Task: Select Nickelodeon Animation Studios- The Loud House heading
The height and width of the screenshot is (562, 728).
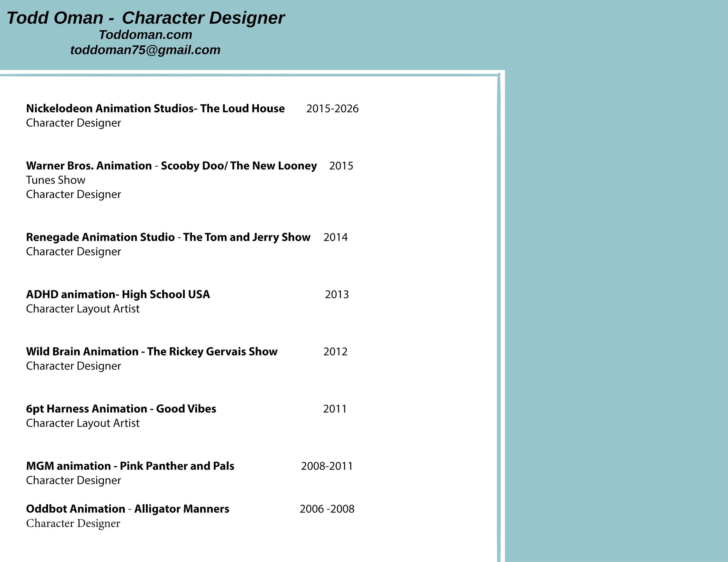Action: click(155, 108)
